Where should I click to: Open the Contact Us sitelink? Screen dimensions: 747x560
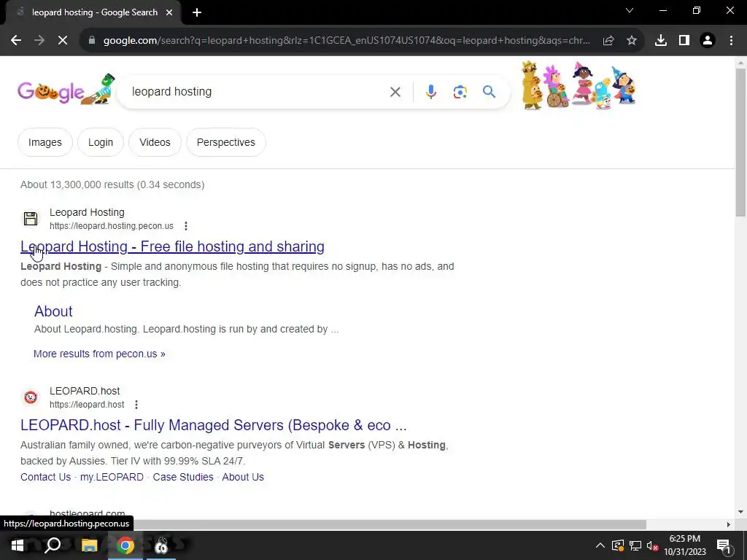click(45, 477)
